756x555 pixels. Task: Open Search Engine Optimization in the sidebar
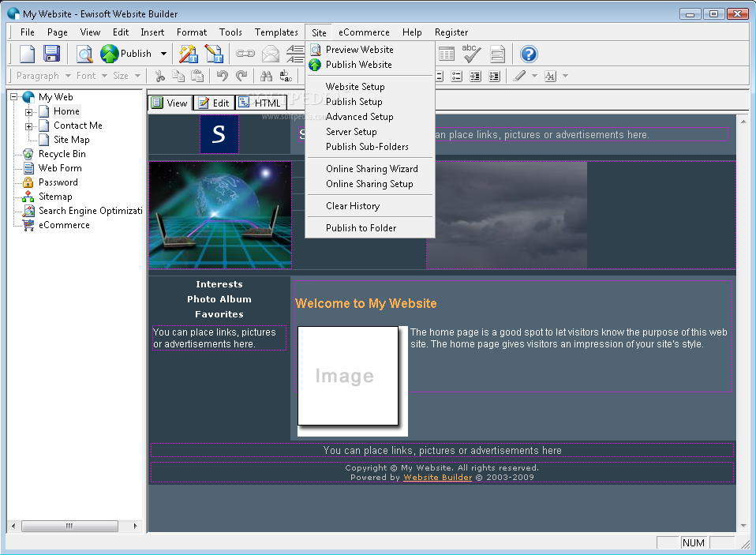(90, 211)
